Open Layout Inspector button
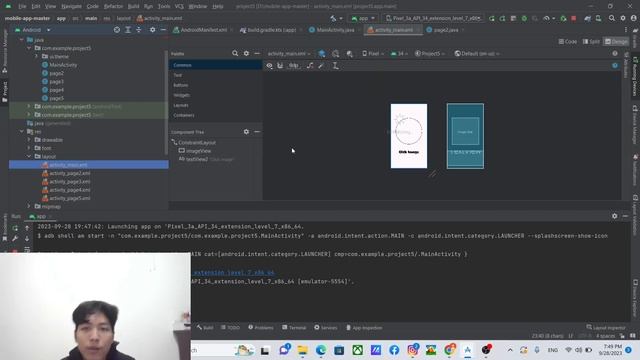The width and height of the screenshot is (640, 360). [x=606, y=328]
